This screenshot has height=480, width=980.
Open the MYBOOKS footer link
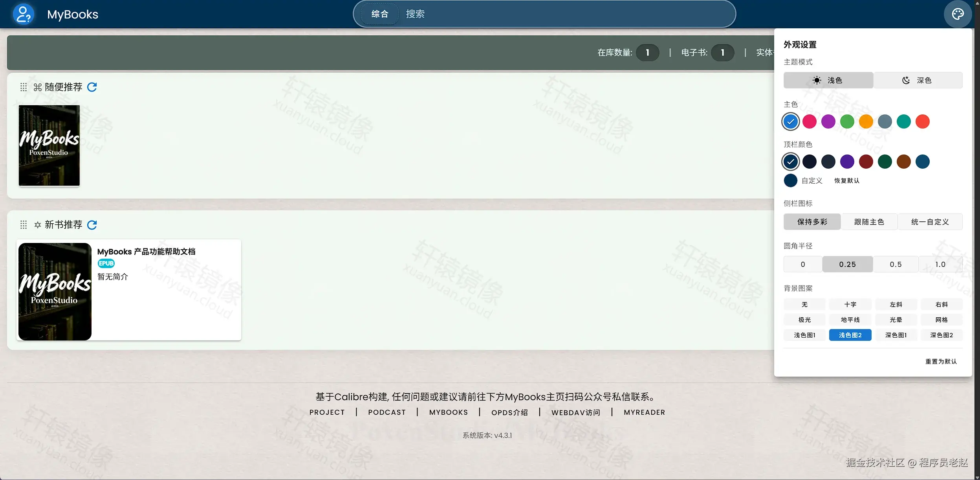(x=448, y=412)
